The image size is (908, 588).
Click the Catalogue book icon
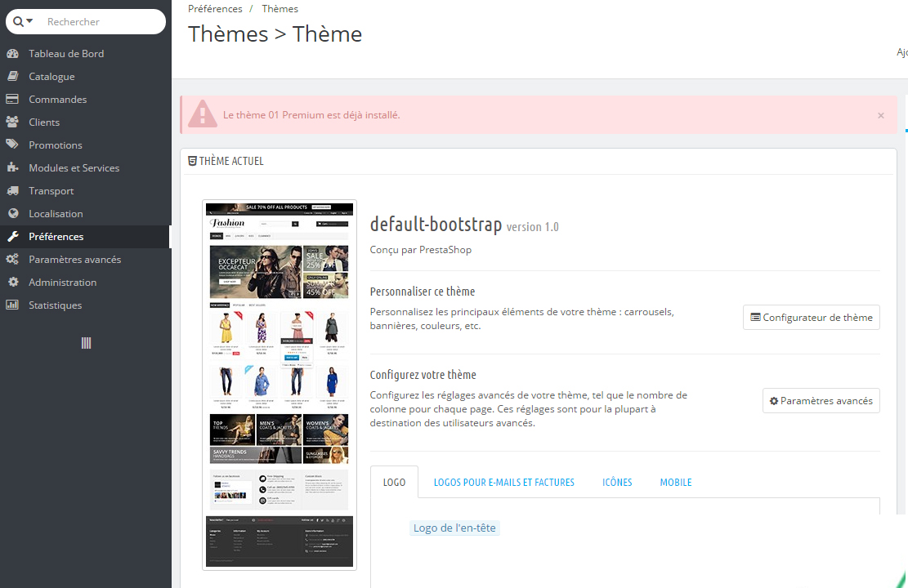click(13, 77)
